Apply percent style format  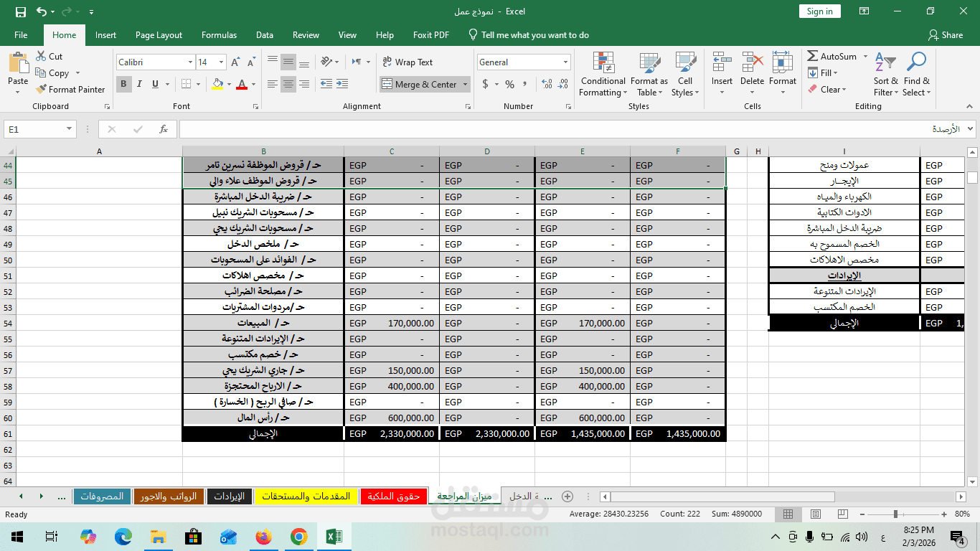(509, 84)
